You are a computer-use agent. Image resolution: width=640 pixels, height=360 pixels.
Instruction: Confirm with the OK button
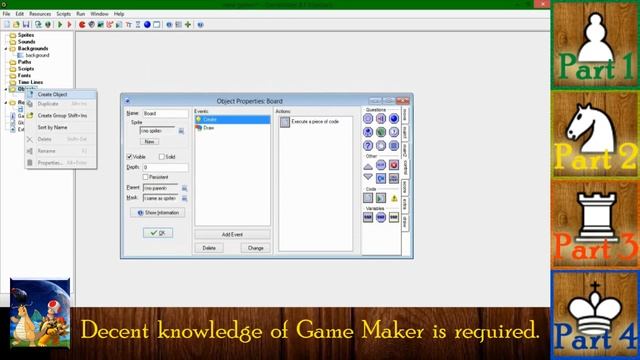[x=158, y=233]
